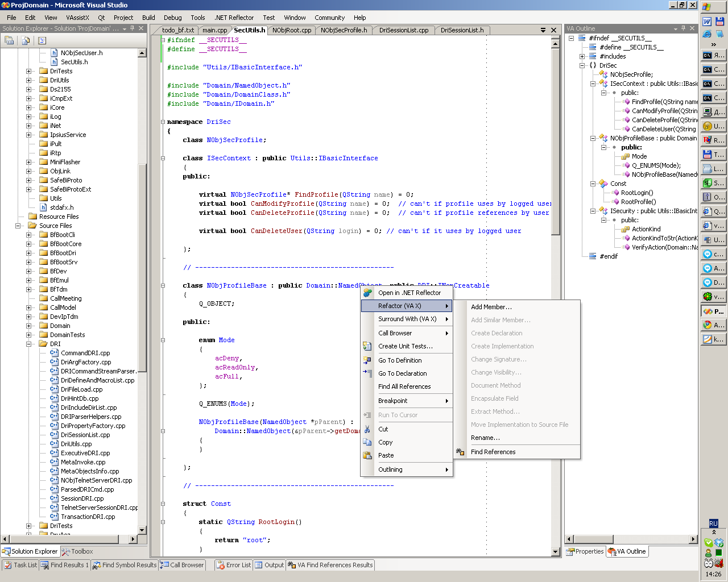Open NObjSecUser.h file in Solution Explorer
This screenshot has height=582, width=728.
coord(82,53)
